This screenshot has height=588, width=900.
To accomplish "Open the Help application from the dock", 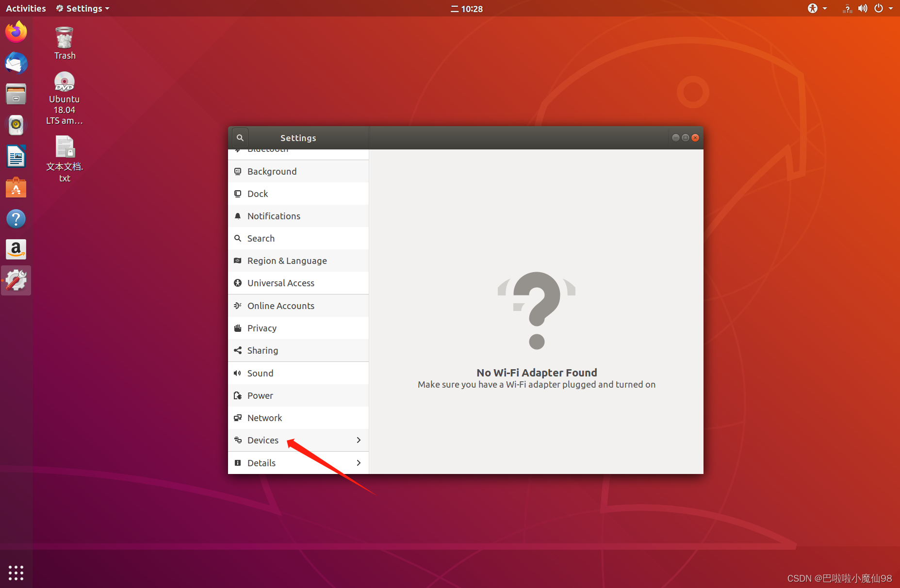I will (x=16, y=218).
